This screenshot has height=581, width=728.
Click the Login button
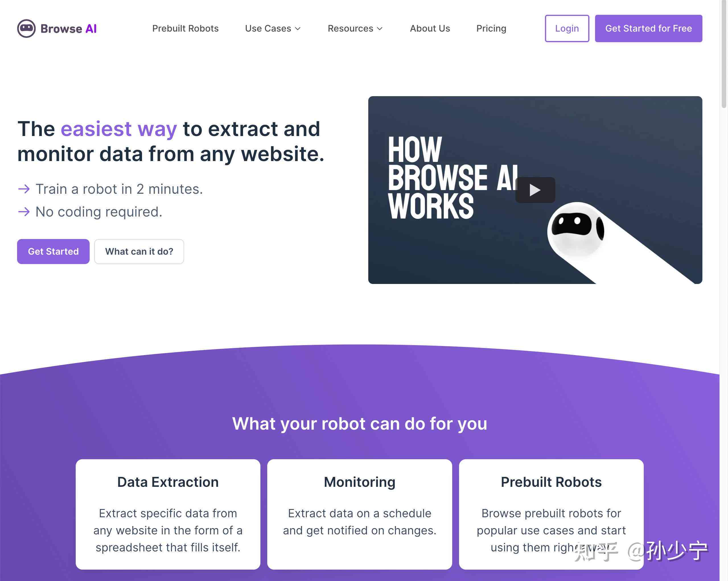tap(567, 28)
